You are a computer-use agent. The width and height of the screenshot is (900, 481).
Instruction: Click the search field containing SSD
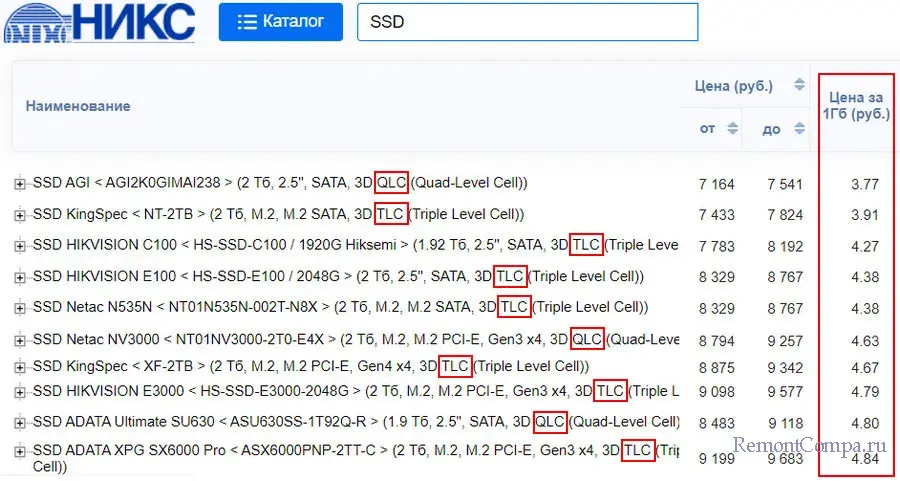coord(527,22)
